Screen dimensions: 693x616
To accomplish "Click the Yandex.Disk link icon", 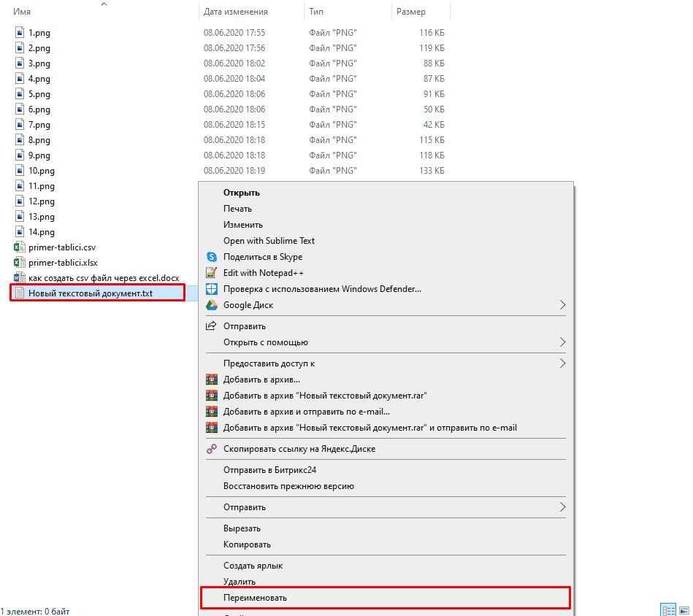I will pyautogui.click(x=212, y=449).
